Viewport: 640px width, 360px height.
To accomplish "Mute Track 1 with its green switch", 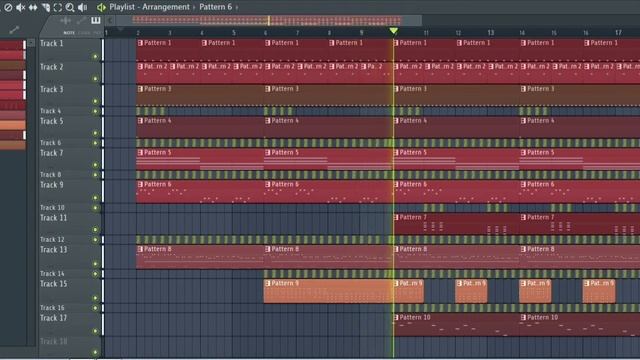I will pos(95,56).
